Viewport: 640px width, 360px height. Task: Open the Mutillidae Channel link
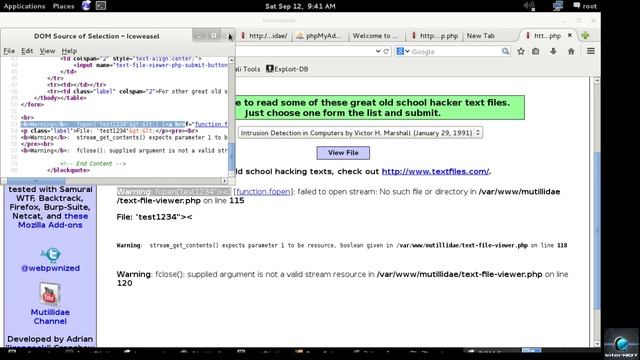50,317
